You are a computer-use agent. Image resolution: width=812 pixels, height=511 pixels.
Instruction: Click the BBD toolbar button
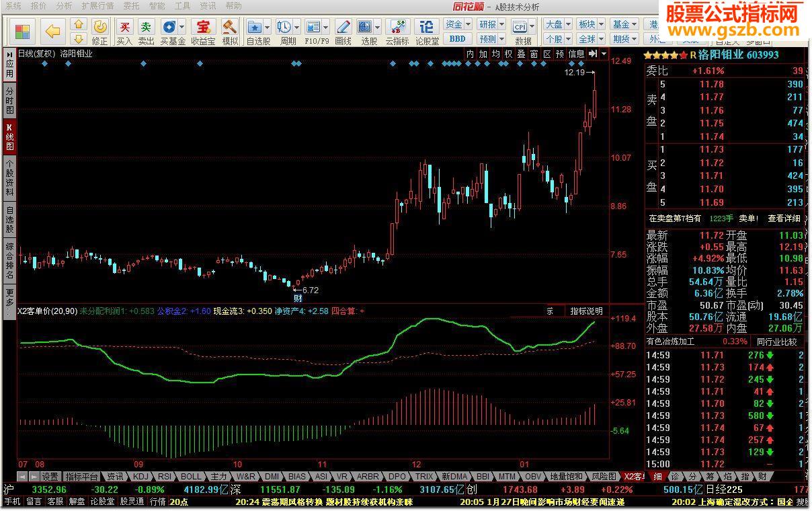457,39
